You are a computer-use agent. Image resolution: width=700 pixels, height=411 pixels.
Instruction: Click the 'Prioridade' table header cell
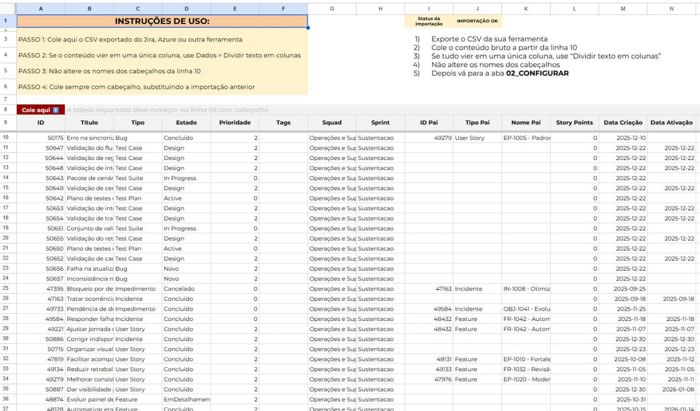[x=235, y=122]
